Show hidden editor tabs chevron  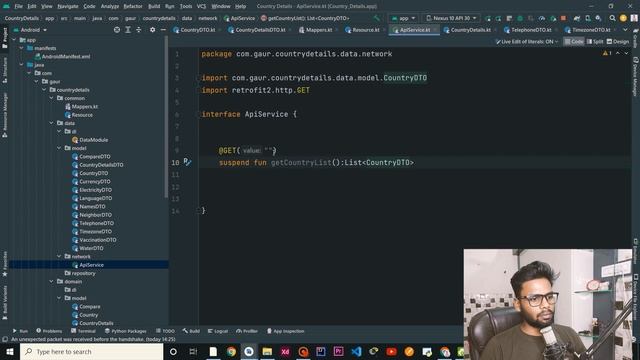625,30
